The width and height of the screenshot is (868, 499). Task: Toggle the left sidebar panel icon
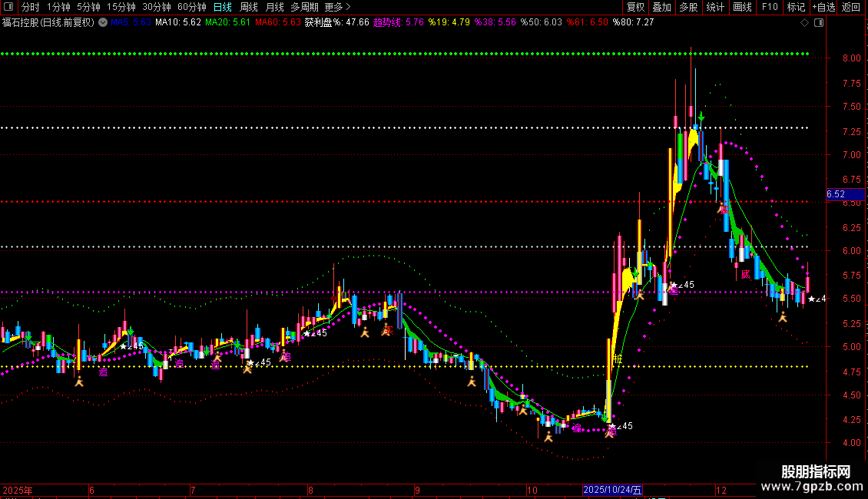click(x=8, y=7)
